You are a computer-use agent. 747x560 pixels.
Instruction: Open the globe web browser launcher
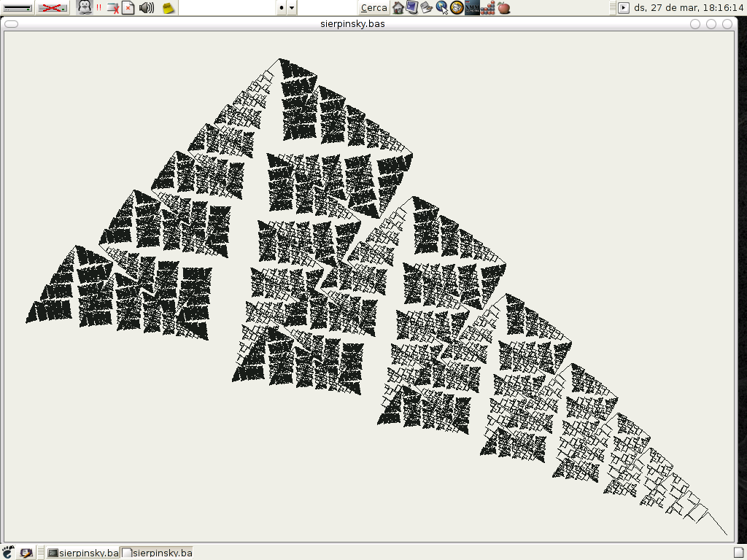[x=442, y=8]
